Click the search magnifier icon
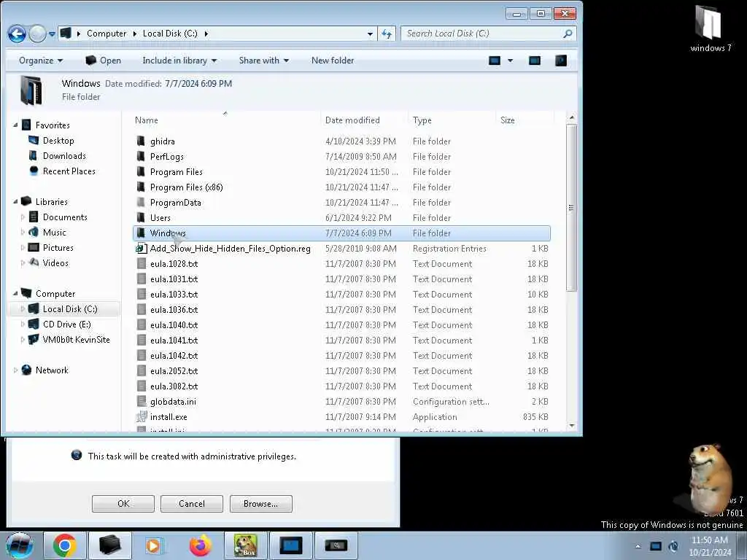The width and height of the screenshot is (747, 560). point(568,34)
